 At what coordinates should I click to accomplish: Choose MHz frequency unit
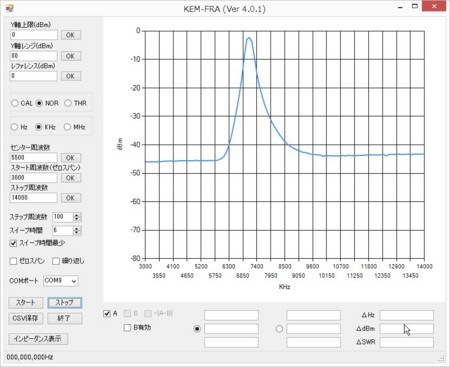pos(67,127)
